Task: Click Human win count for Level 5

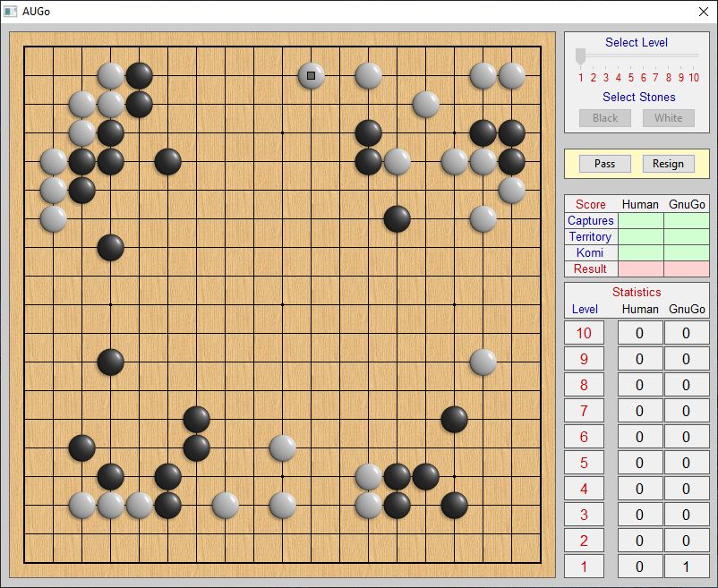Action: tap(640, 463)
